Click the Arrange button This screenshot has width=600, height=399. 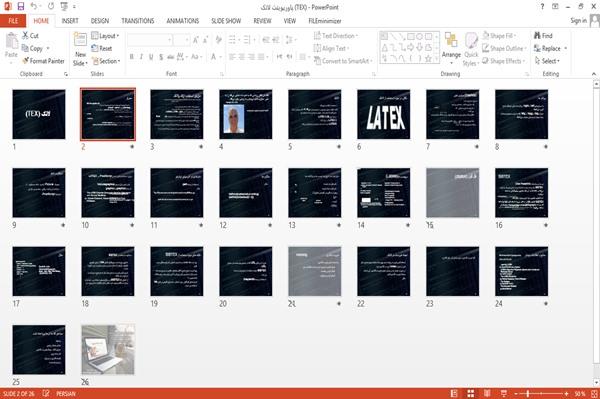click(451, 49)
